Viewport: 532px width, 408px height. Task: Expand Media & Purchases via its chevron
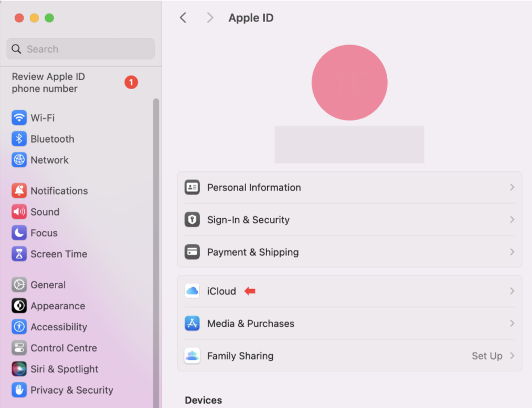[x=512, y=323]
